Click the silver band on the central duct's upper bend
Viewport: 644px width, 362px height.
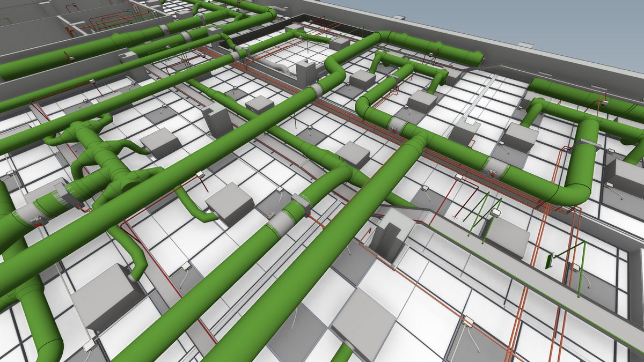pyautogui.click(x=316, y=90)
